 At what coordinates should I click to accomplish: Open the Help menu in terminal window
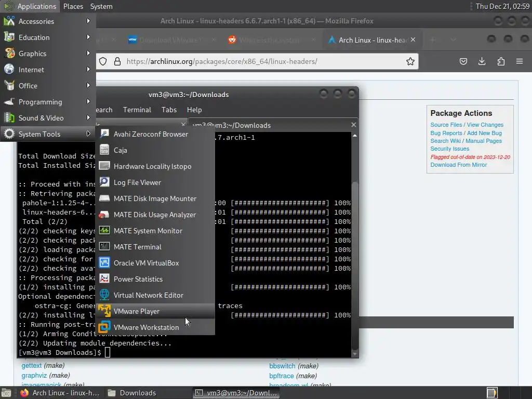194,110
